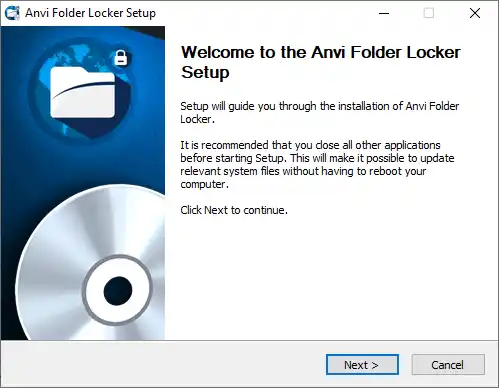The image size is (499, 388).
Task: Close the installer using the X button
Action: point(475,13)
